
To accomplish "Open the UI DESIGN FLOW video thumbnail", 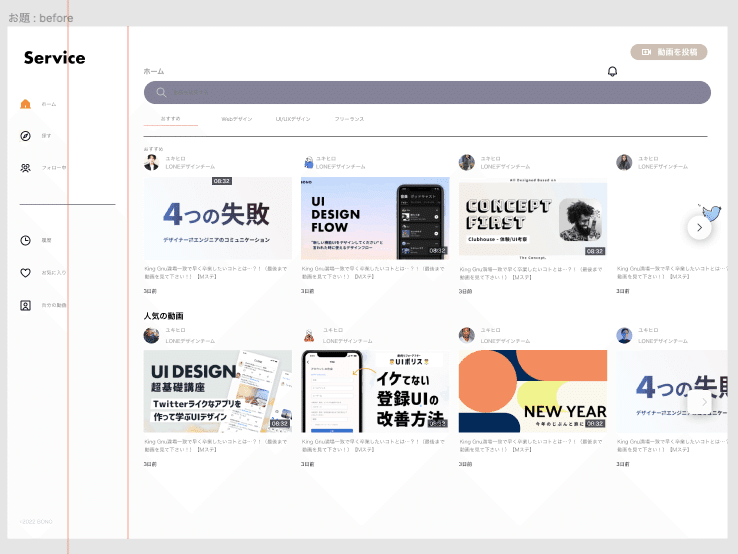I will point(375,218).
